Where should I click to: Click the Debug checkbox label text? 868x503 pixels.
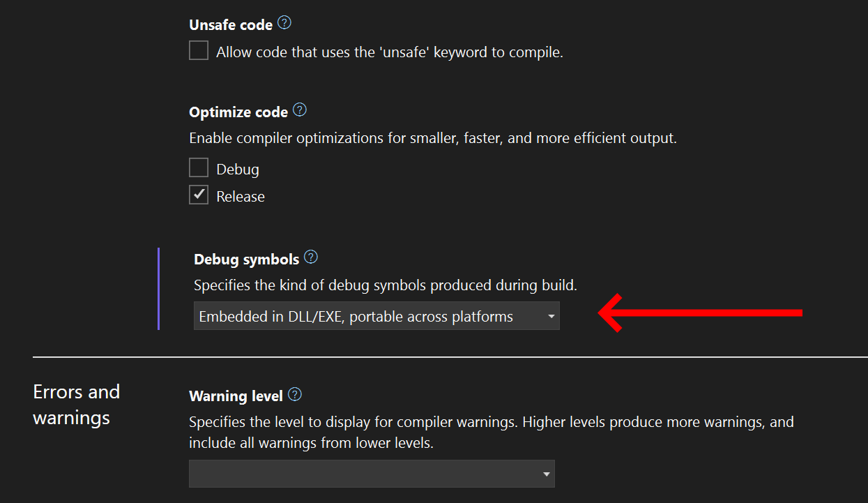240,168
